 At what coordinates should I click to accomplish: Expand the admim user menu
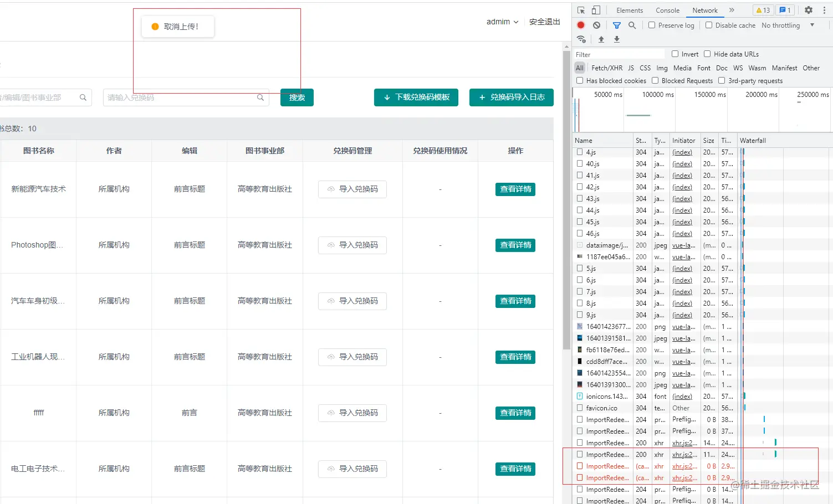coord(502,22)
